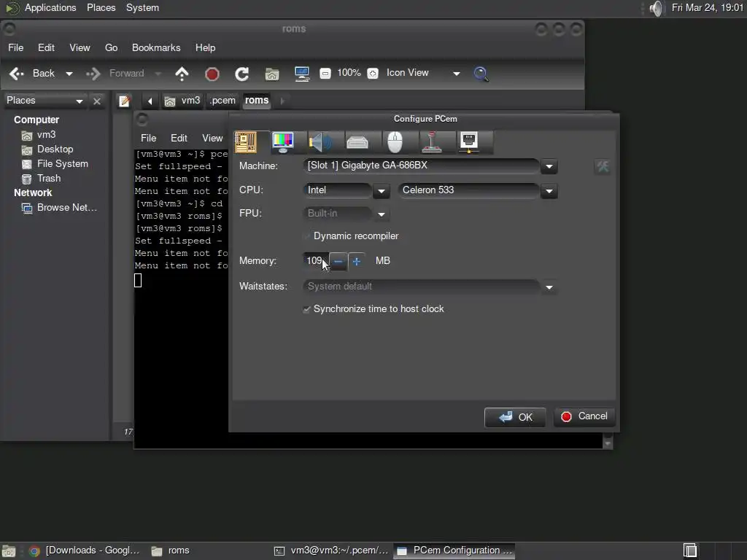Go Back in the file manager
747x560 pixels.
[32, 74]
